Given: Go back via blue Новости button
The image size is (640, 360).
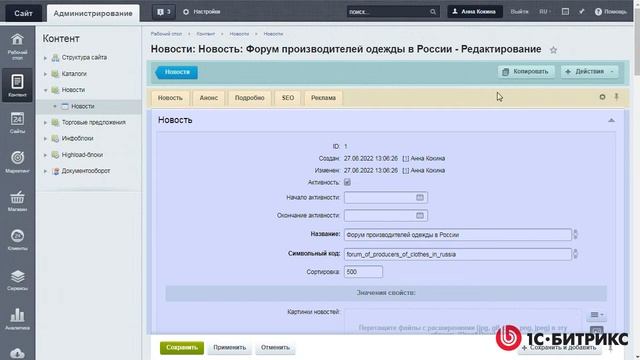Looking at the screenshot, I should (176, 72).
